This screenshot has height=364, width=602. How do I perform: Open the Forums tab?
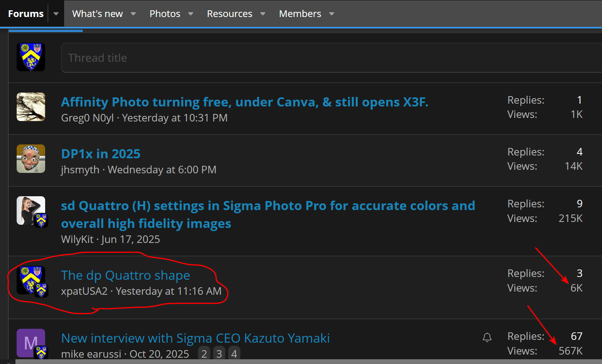tap(26, 14)
